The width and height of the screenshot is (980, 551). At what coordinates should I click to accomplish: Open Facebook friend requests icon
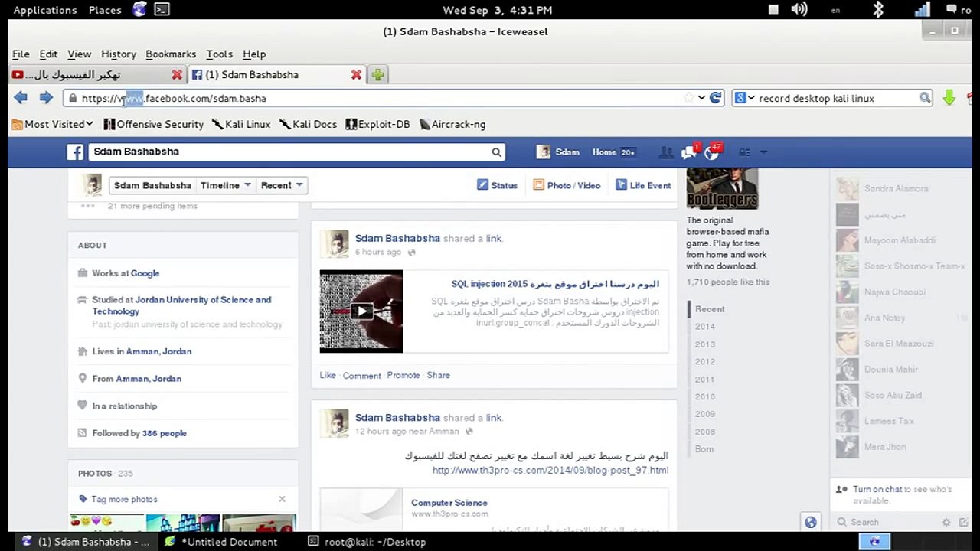coord(666,152)
